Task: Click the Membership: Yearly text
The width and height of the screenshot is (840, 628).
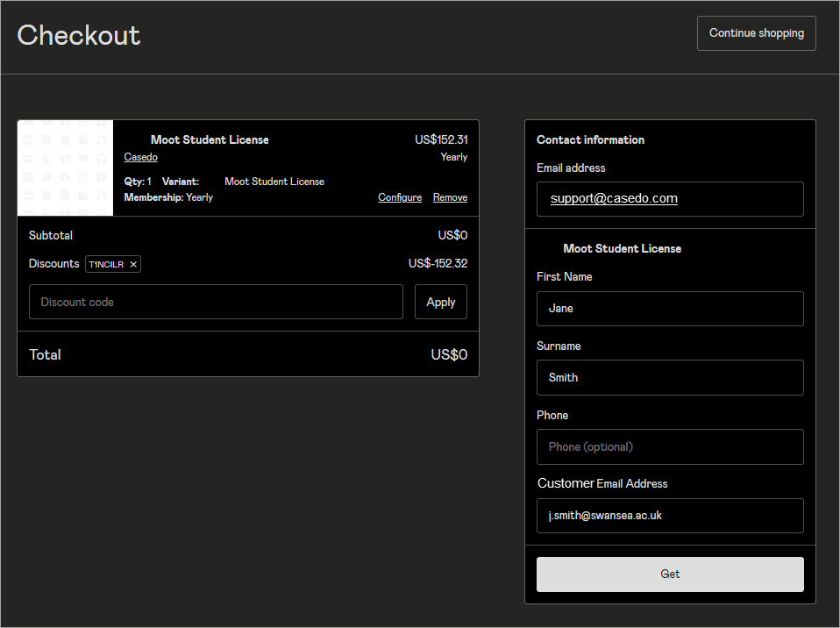Action: 168,197
